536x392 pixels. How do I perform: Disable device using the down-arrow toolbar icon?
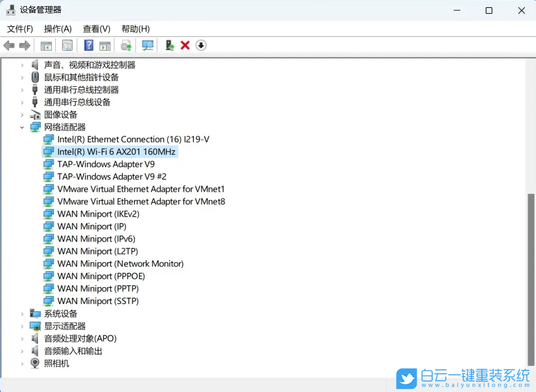[x=200, y=45]
